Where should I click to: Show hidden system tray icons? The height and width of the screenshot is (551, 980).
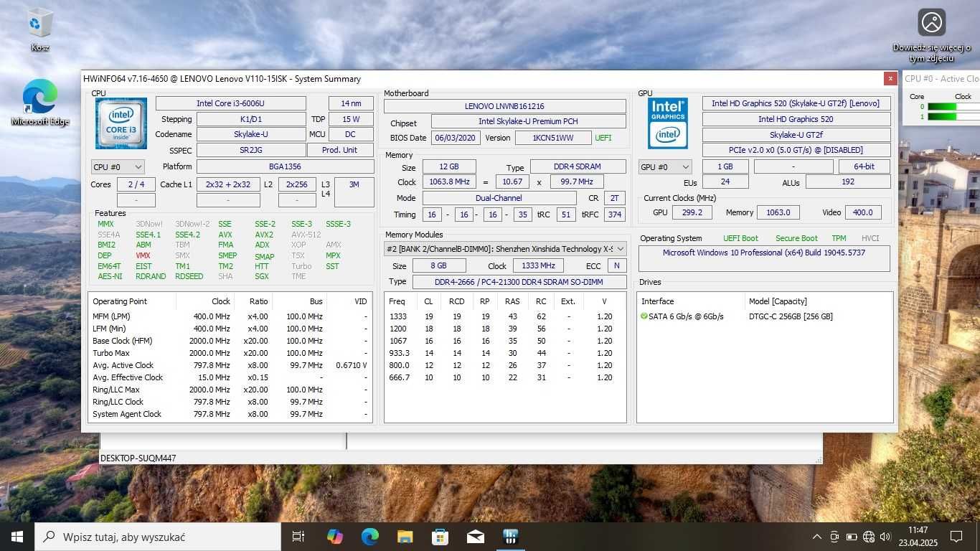click(817, 537)
